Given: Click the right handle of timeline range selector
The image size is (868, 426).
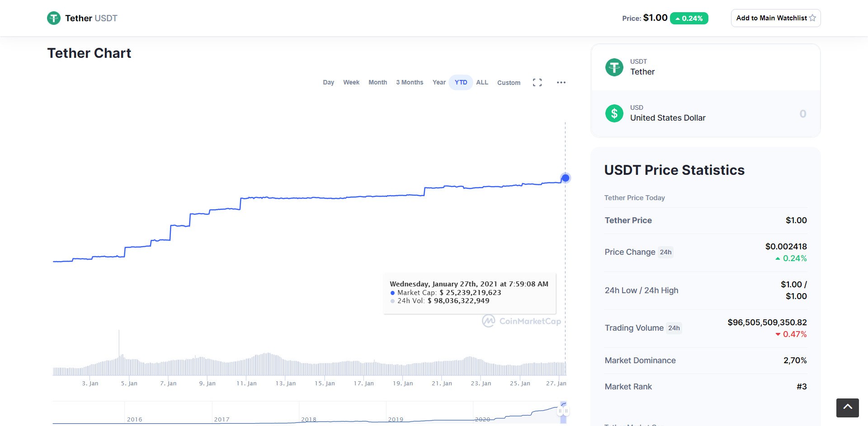Looking at the screenshot, I should 566,411.
